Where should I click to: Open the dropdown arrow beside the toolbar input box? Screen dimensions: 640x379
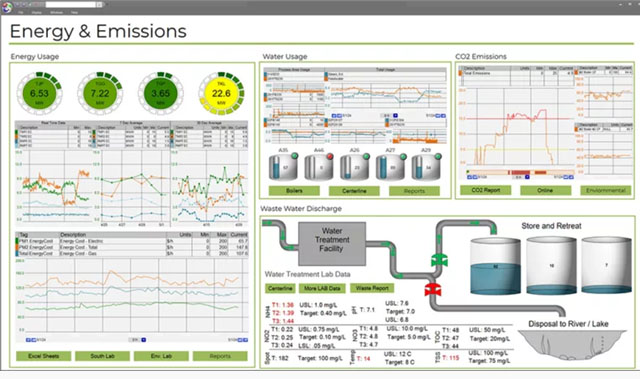[99, 4]
